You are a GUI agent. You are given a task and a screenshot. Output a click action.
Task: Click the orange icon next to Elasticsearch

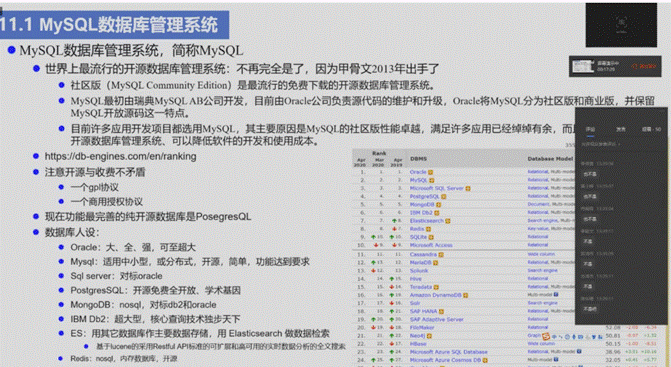coord(448,221)
